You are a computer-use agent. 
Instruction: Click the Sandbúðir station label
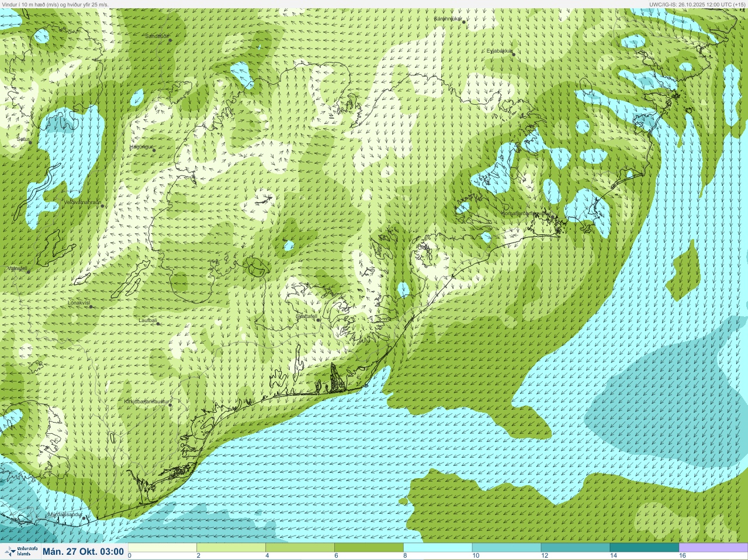pyautogui.click(x=157, y=36)
